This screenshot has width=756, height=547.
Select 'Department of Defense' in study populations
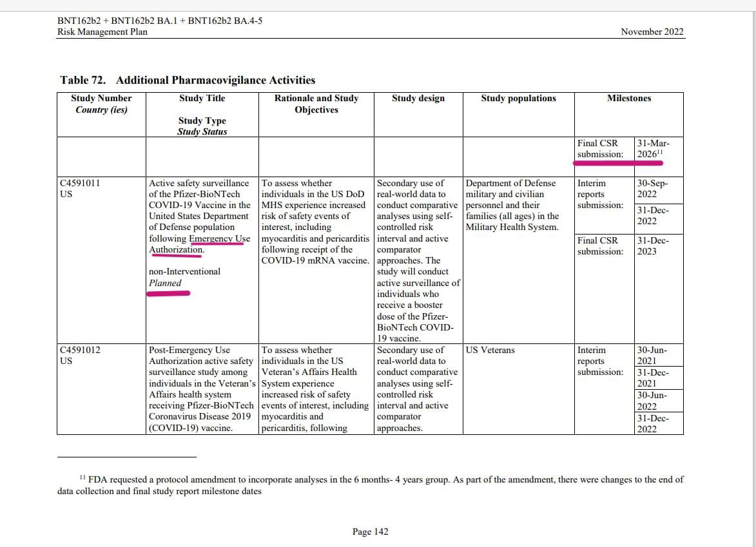point(510,183)
